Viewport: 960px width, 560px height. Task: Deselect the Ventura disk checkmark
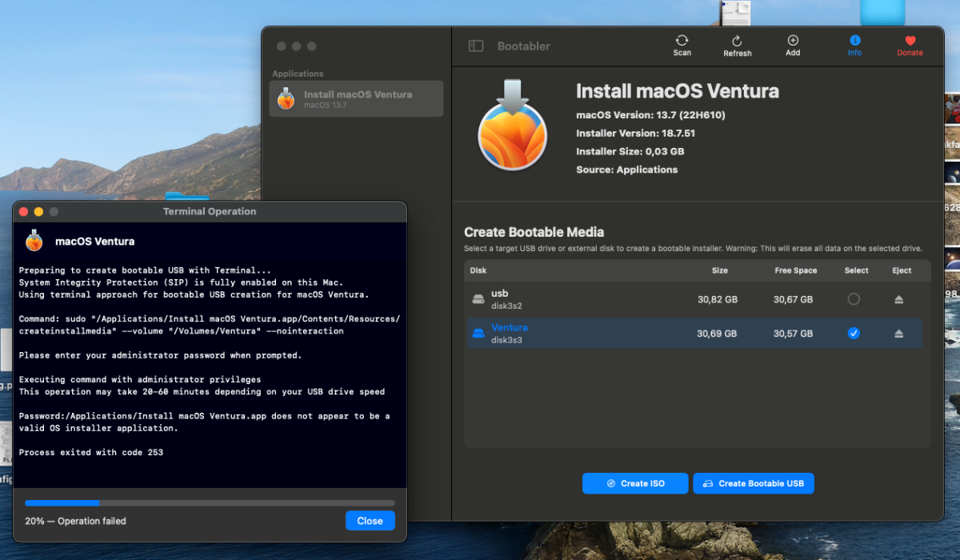[854, 334]
